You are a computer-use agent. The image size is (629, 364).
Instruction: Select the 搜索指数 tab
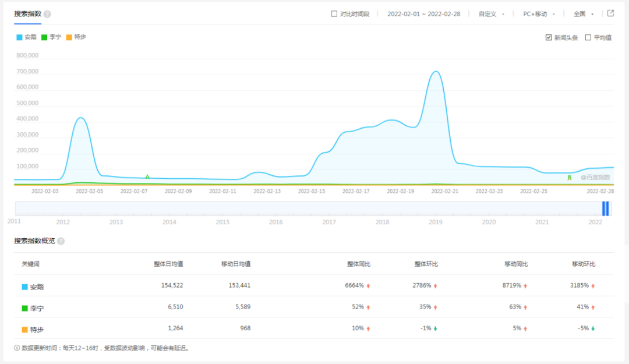[x=28, y=14]
